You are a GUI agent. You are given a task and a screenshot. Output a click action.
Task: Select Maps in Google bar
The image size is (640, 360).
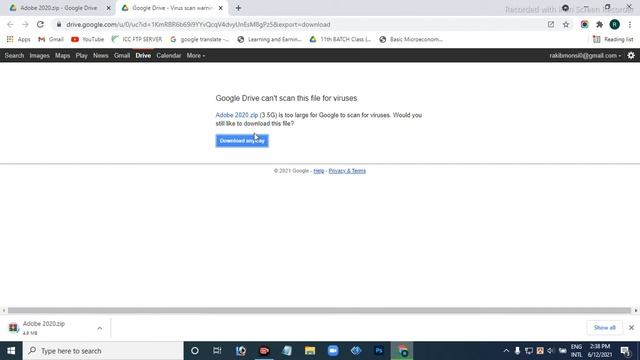[x=62, y=56]
